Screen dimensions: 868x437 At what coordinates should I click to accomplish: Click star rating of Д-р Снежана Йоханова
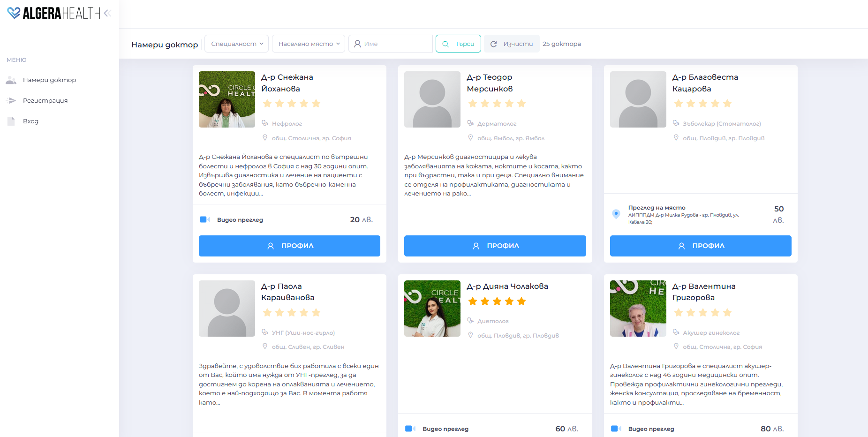point(292,104)
